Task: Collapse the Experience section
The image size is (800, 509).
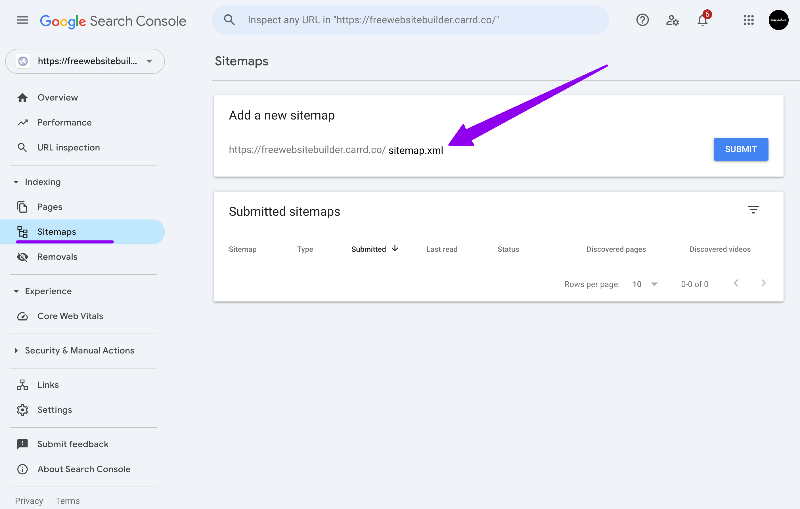Action: click(16, 291)
